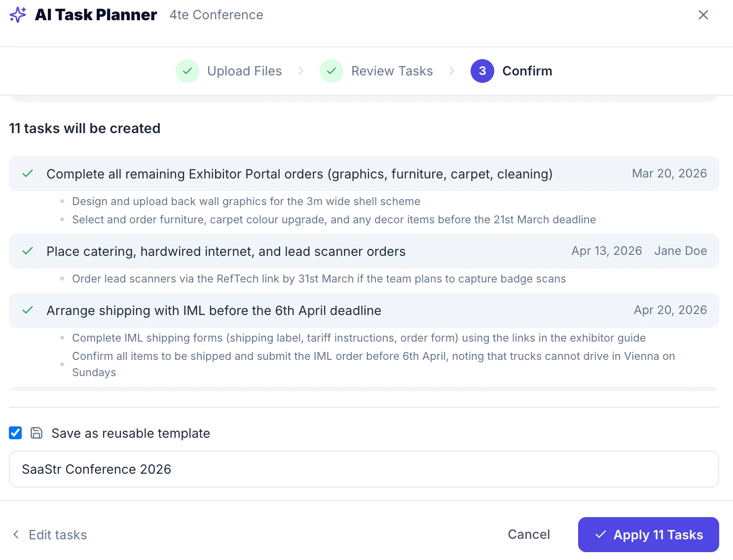Click the numbered circle badge on Confirm step
This screenshot has width=733, height=560.
pyautogui.click(x=482, y=71)
